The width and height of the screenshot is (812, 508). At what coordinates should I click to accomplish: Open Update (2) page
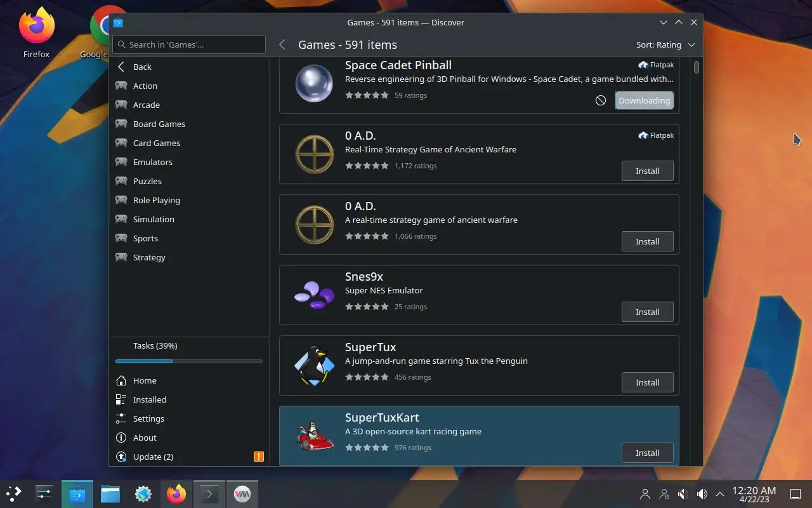point(189,457)
